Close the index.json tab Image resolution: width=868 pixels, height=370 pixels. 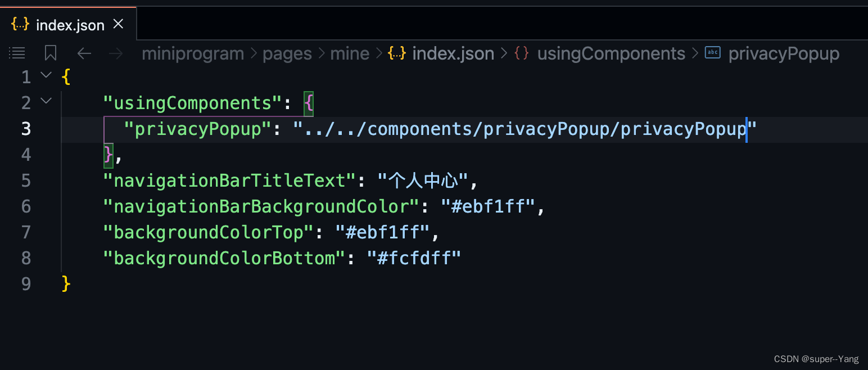click(118, 24)
